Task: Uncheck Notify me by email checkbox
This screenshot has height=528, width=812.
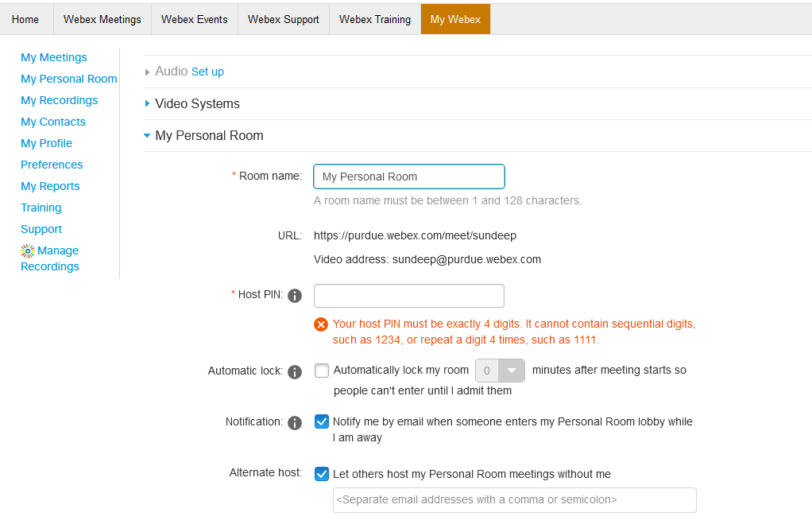Action: [322, 421]
